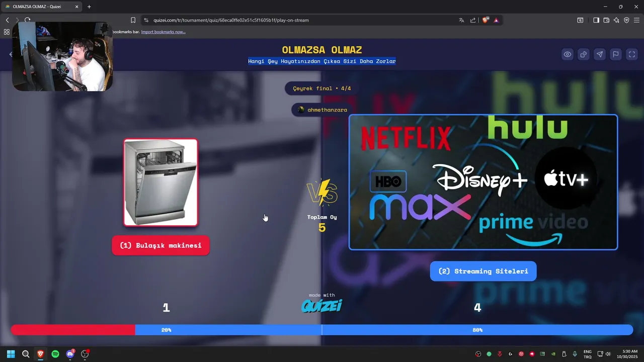
Task: Click the USB safely remove tray icon
Action: coord(564,354)
